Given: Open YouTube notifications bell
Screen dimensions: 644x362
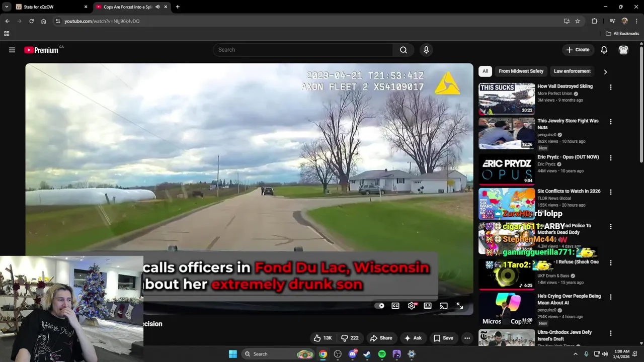Looking at the screenshot, I should coord(604,50).
